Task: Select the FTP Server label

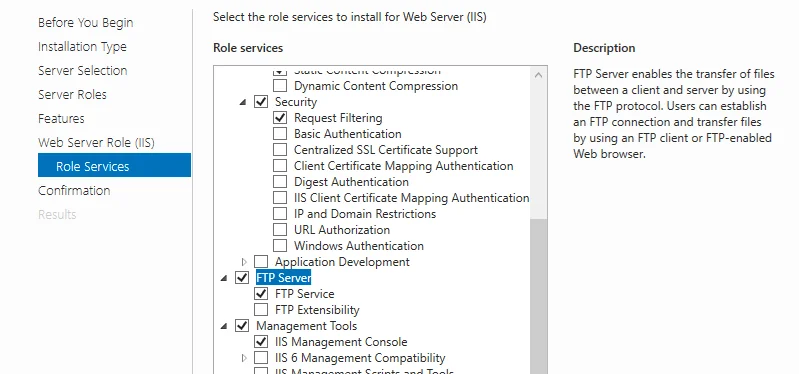Action: click(283, 278)
